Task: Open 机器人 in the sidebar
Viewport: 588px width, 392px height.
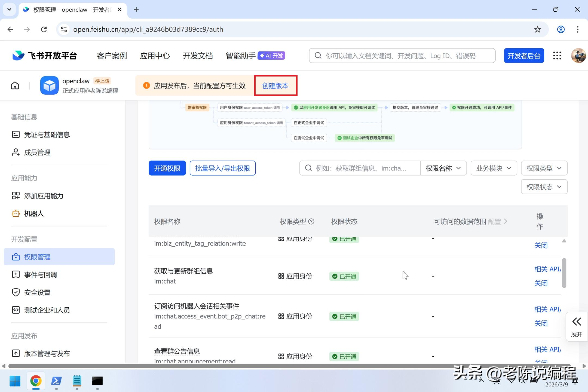Action: pyautogui.click(x=34, y=214)
